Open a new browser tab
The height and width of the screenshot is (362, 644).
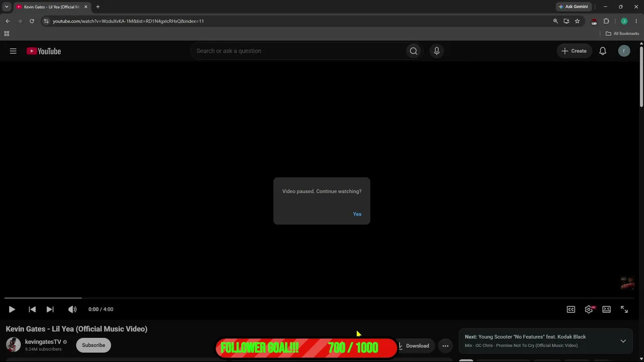coord(98,7)
